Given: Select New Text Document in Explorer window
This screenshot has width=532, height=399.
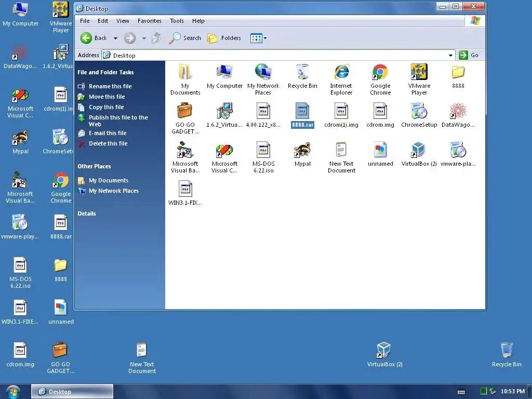Looking at the screenshot, I should pyautogui.click(x=341, y=157).
